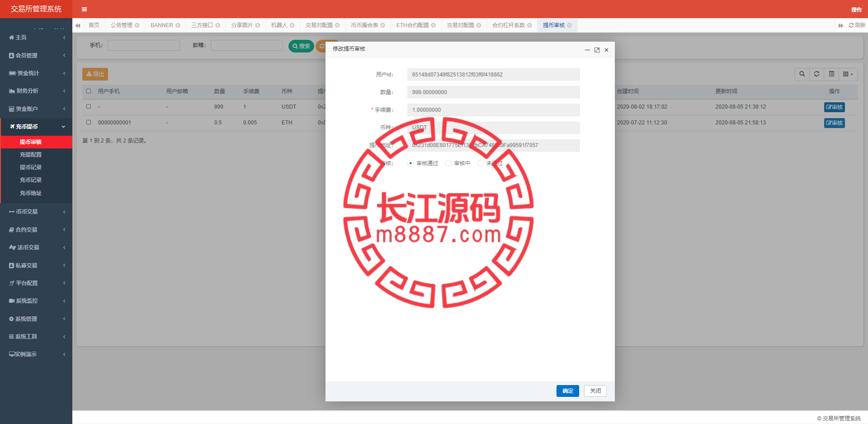Open the 提币审核 submenu item
The image size is (868, 424).
click(36, 142)
